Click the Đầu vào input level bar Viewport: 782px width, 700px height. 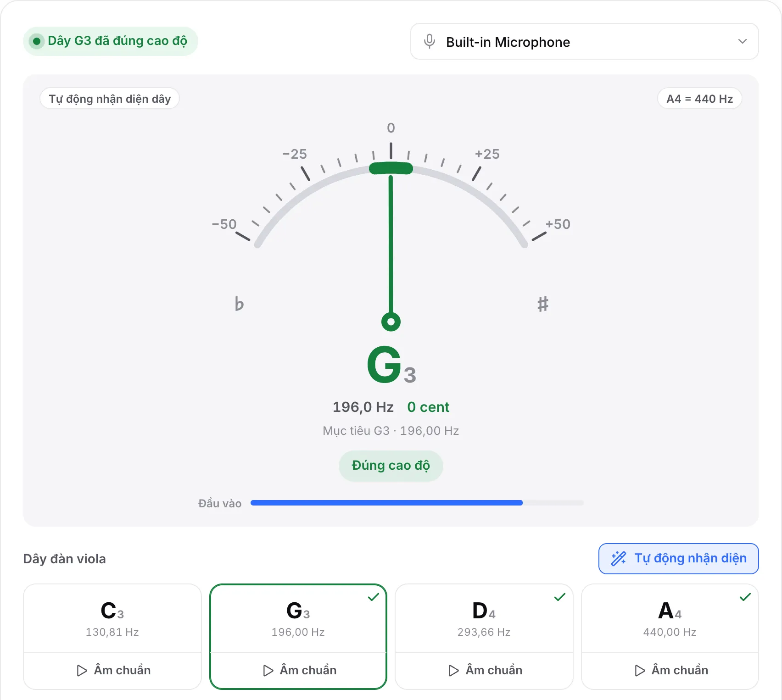[x=417, y=503]
